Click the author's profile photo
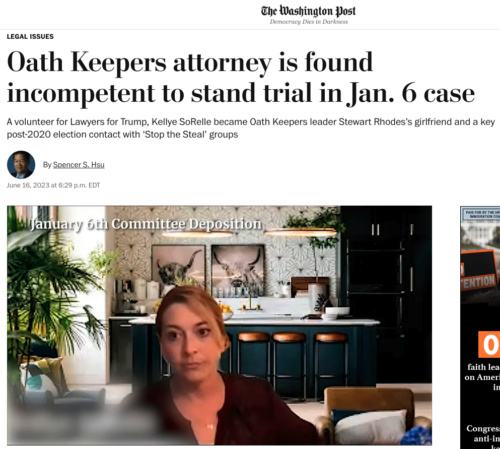 point(21,165)
